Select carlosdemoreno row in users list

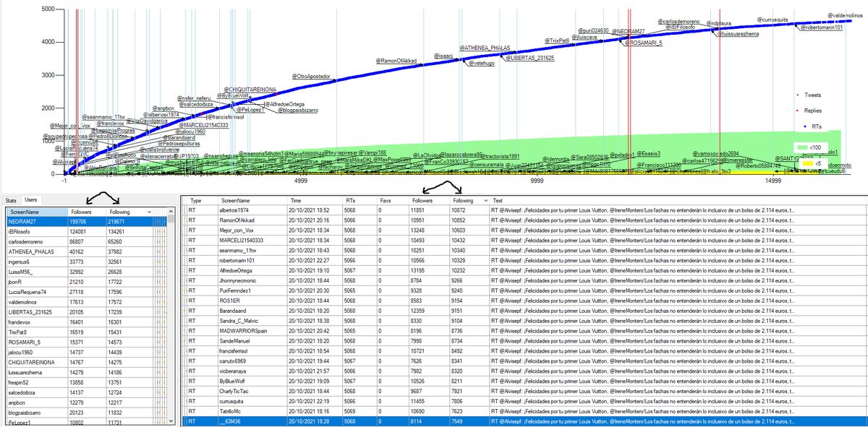click(87, 241)
